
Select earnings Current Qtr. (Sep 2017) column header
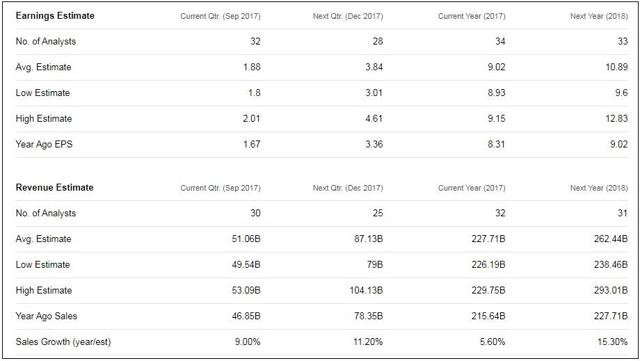220,16
